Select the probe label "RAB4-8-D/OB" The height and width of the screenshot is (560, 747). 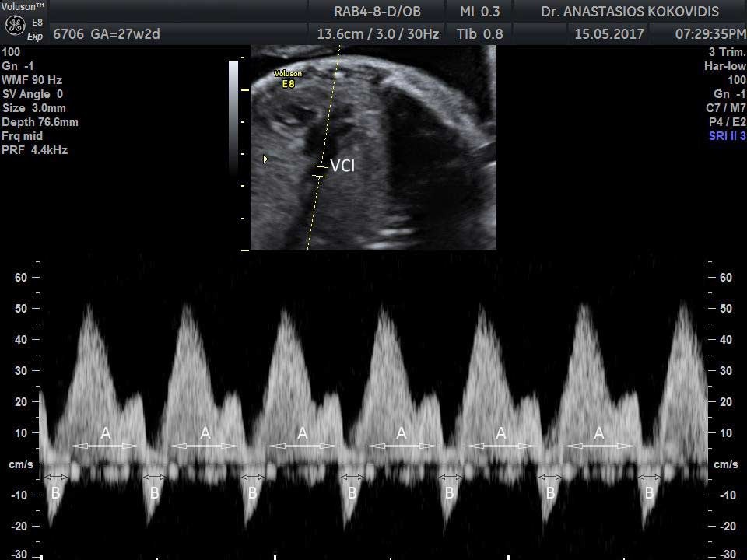tap(377, 12)
